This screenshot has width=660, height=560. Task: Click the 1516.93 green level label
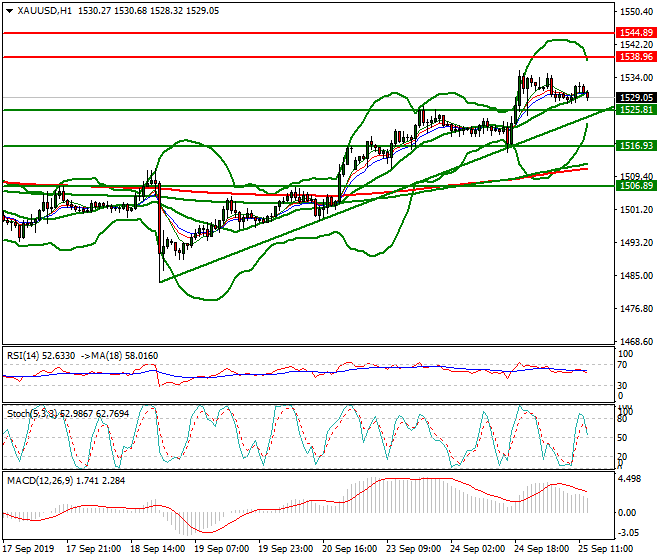pos(636,146)
